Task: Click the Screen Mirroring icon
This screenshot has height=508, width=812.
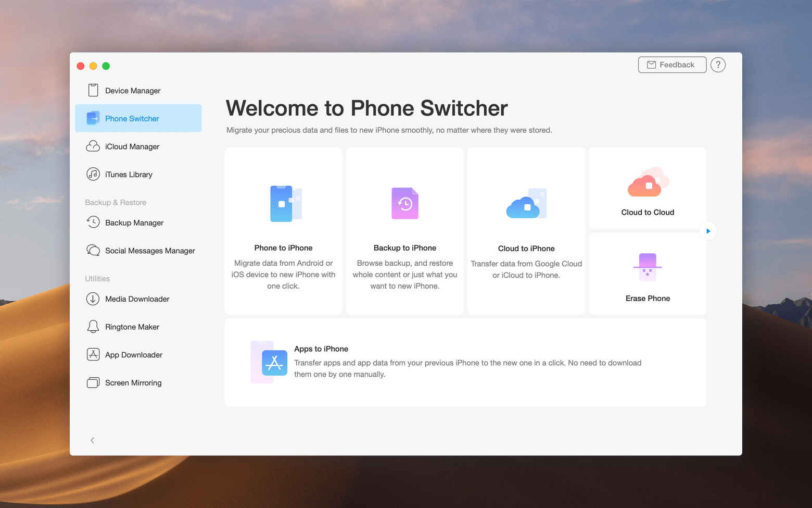Action: [93, 383]
